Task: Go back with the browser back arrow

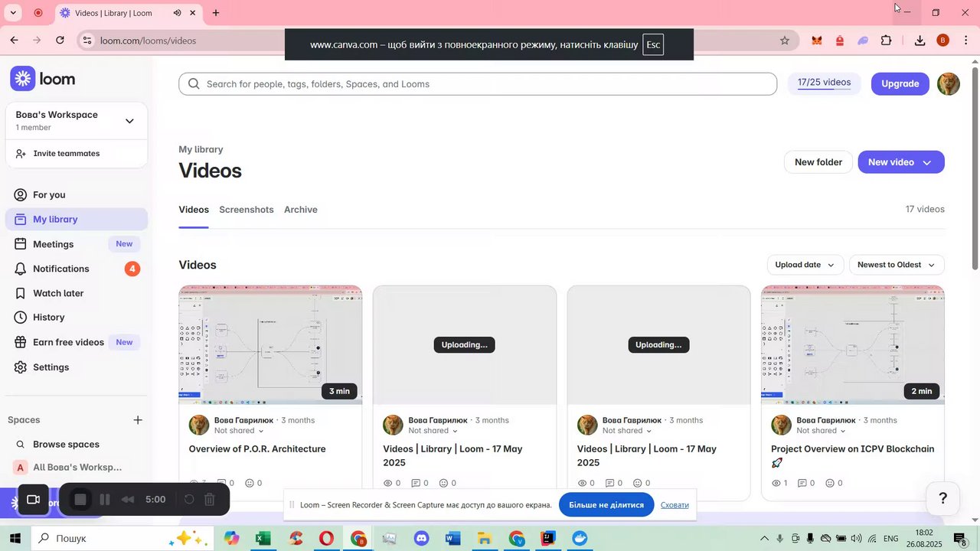Action: [14, 41]
